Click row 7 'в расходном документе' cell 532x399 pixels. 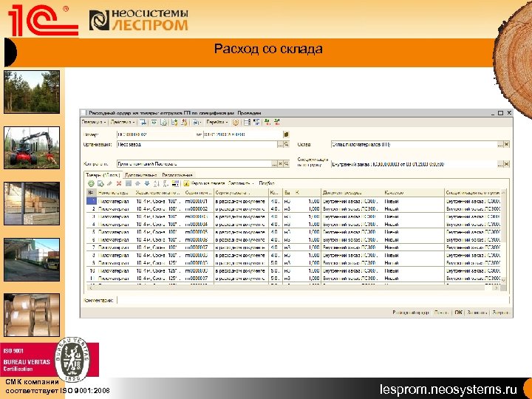[x=241, y=248]
